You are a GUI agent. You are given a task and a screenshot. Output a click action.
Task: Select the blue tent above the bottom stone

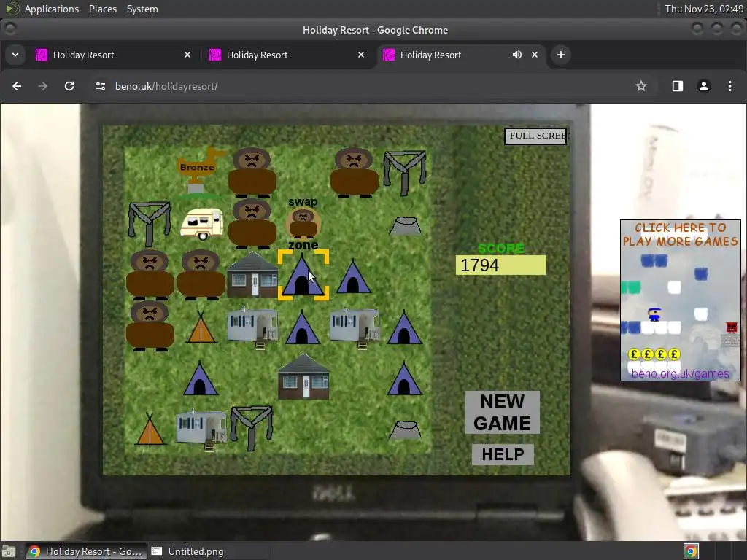(404, 378)
